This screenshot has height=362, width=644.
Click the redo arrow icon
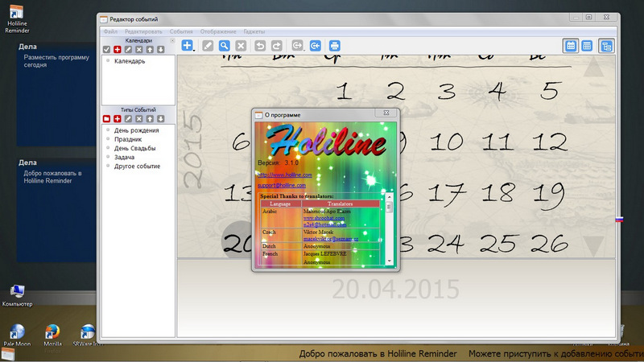coord(276,46)
